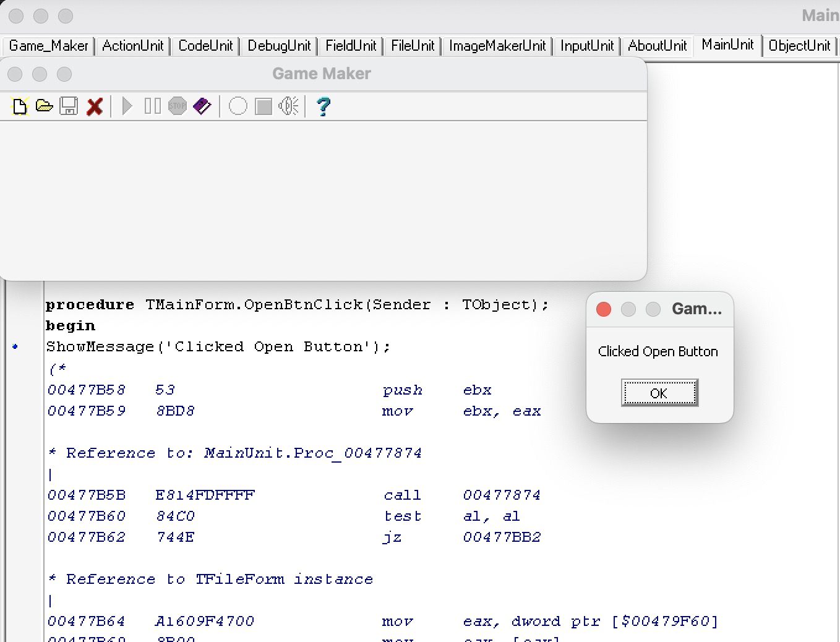Go to the FieldUnit tab
Image resolution: width=840 pixels, height=642 pixels.
click(x=351, y=46)
